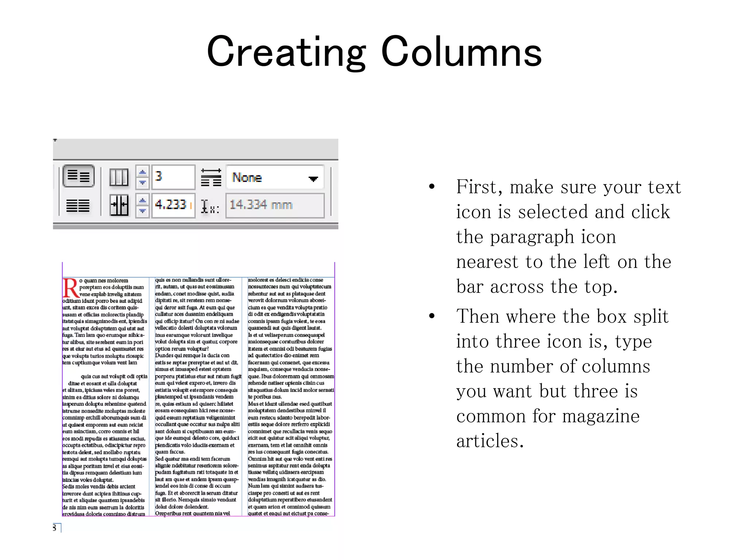Click the Span Columns icon

[x=211, y=177]
